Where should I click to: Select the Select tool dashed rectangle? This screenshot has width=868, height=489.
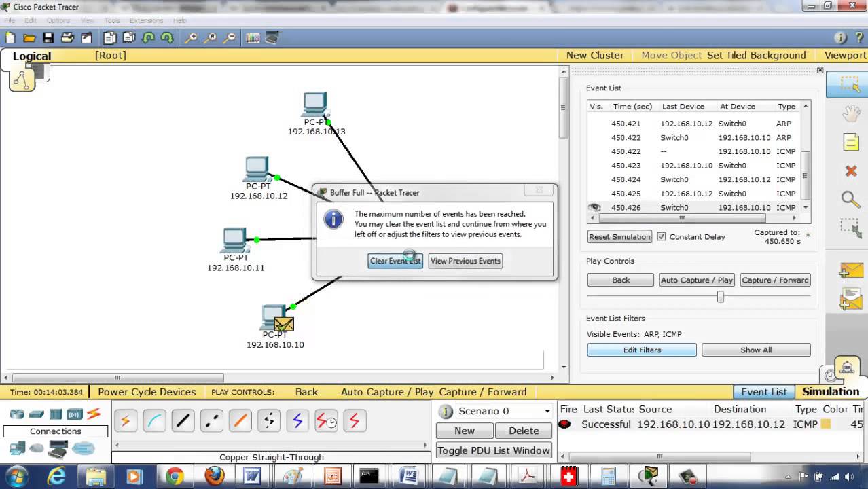[x=850, y=84]
